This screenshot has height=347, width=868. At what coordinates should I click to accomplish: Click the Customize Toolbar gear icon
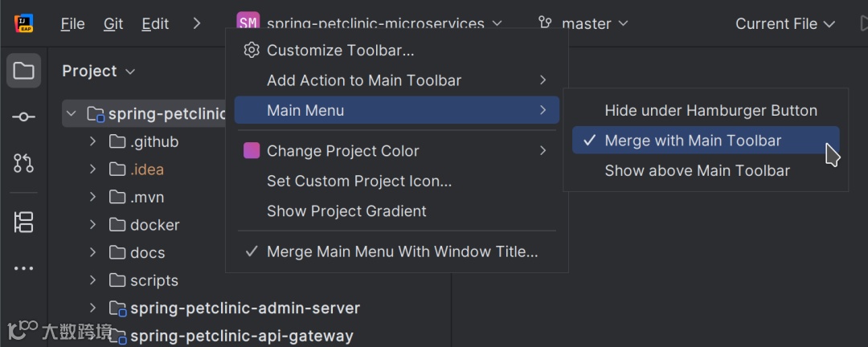[252, 51]
